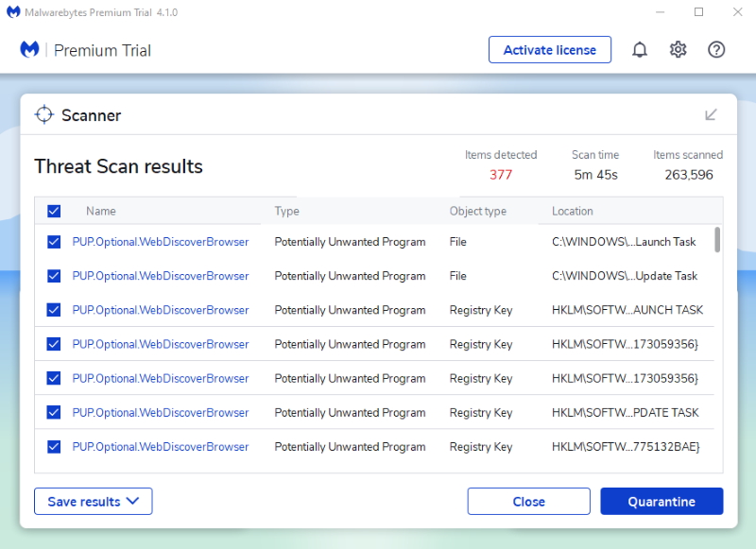Screen dimensions: 756x549
Task: Open the notifications bell icon
Action: pyautogui.click(x=640, y=50)
